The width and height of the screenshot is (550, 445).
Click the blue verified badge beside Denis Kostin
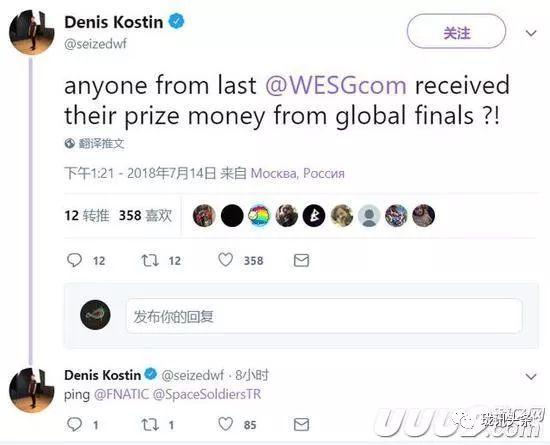pos(176,21)
